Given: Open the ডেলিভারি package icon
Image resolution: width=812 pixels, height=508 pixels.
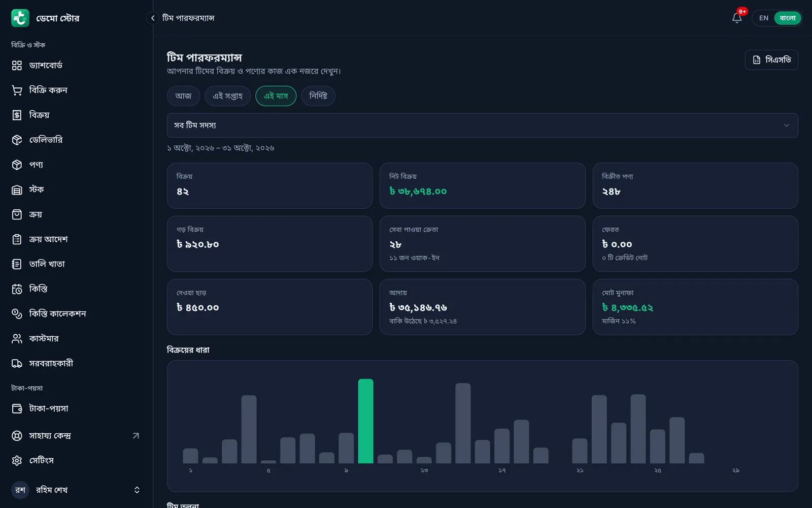Looking at the screenshot, I should [17, 140].
